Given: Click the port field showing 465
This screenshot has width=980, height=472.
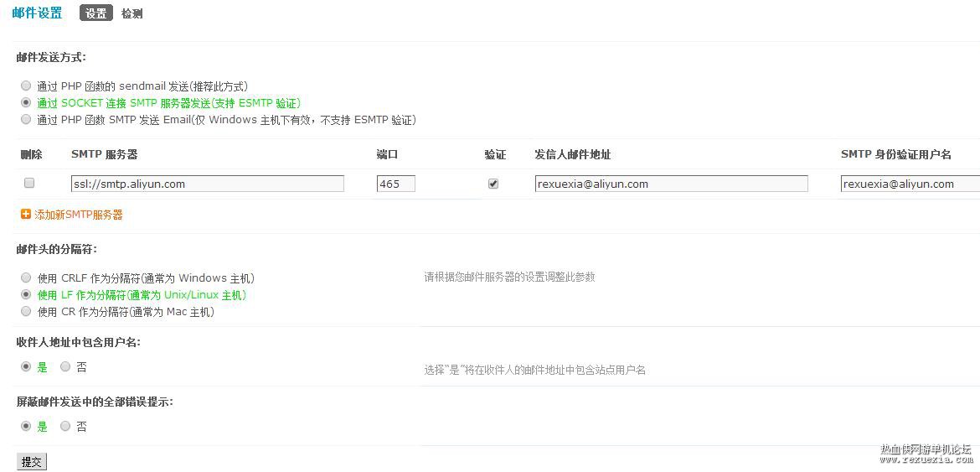Looking at the screenshot, I should coord(396,184).
